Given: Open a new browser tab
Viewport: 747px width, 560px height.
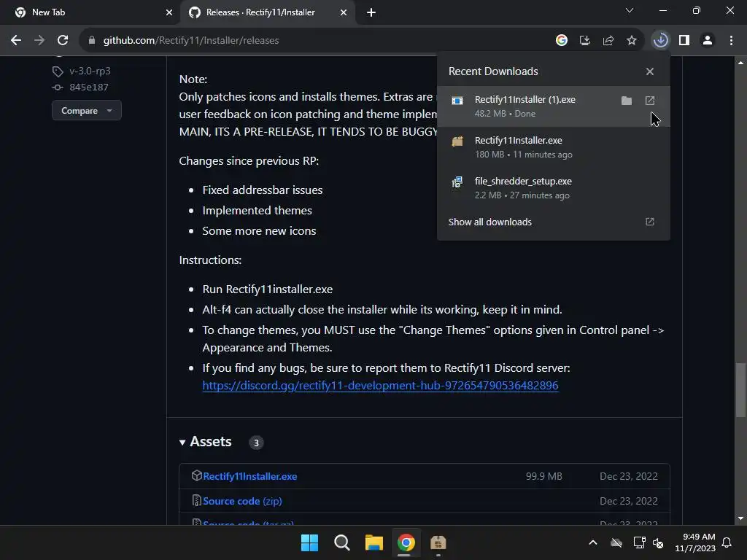Looking at the screenshot, I should (x=371, y=12).
